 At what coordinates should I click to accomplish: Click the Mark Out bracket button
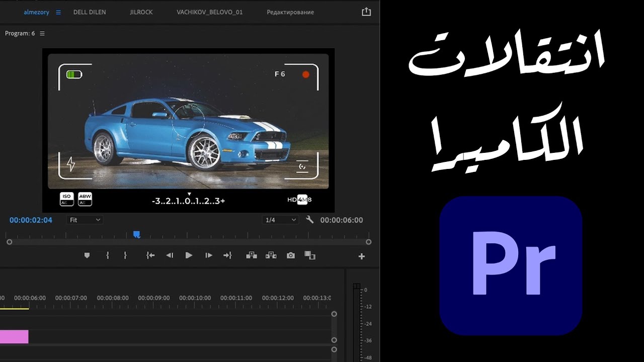click(125, 255)
